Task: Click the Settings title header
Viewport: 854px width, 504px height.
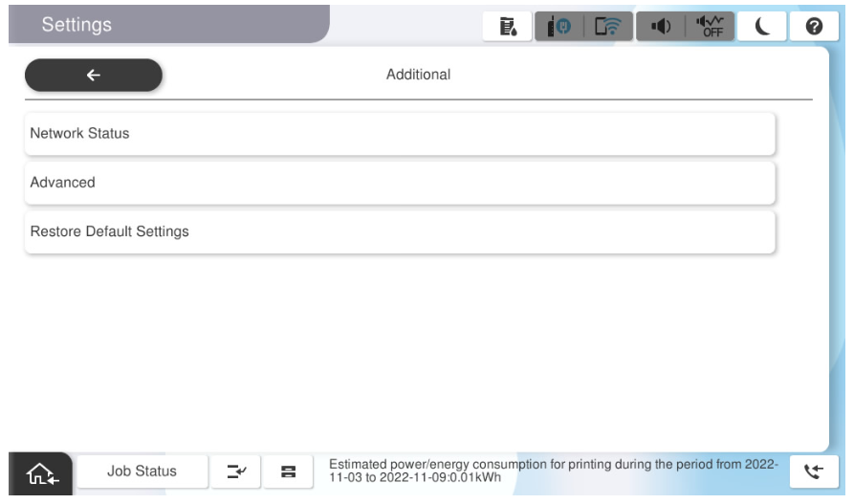Action: tap(76, 23)
